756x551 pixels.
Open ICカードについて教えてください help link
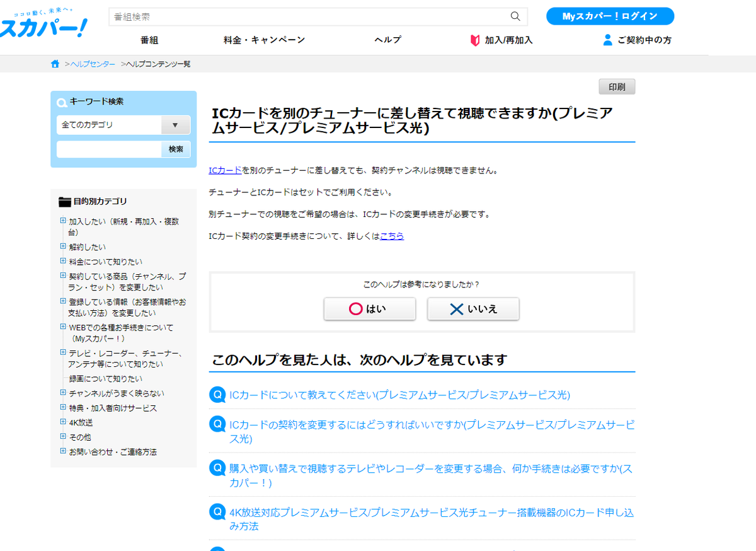[x=400, y=395]
